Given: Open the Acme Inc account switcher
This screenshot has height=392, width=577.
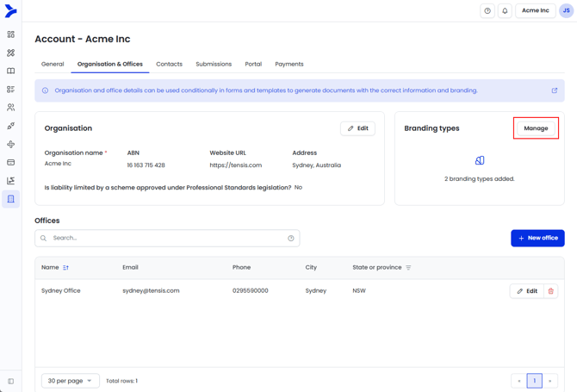Looking at the screenshot, I should coord(535,11).
